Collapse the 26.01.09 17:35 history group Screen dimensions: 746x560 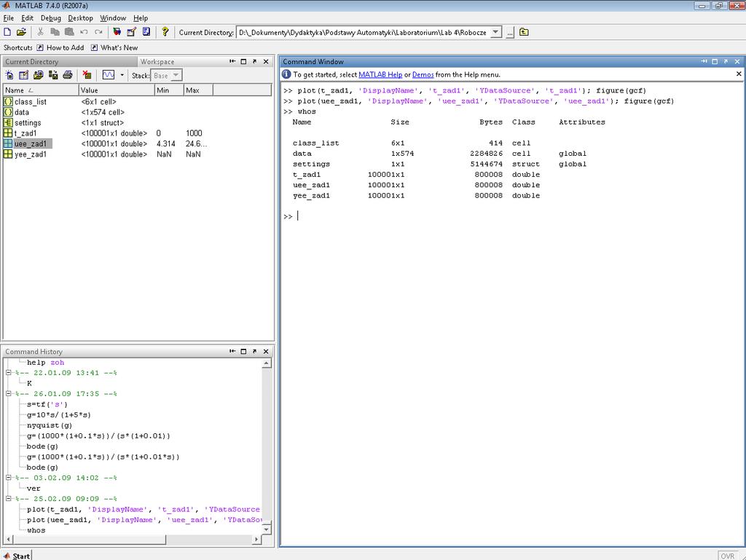[9, 394]
